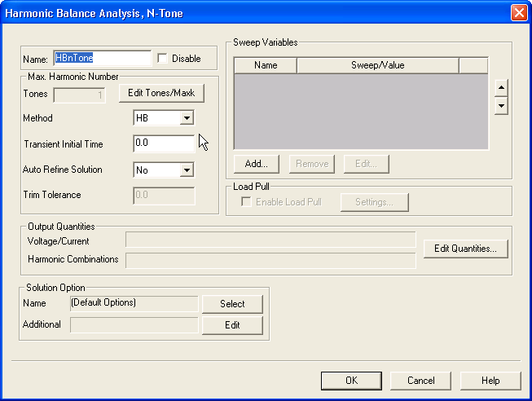
Task: Confirm dialog with OK button
Action: (x=351, y=381)
